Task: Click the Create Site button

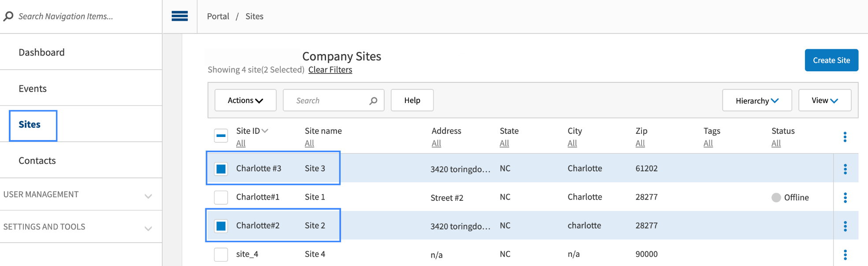Action: (x=831, y=60)
